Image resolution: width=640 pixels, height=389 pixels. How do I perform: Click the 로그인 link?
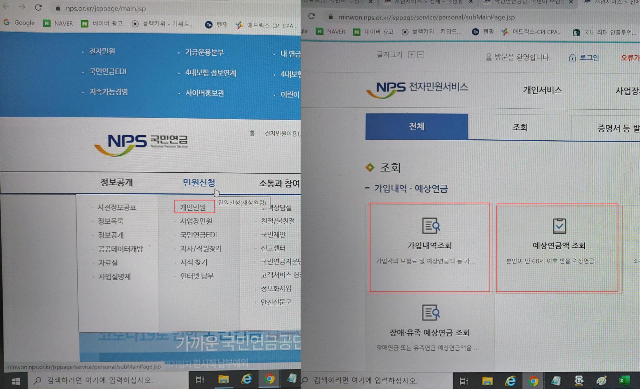[x=584, y=58]
